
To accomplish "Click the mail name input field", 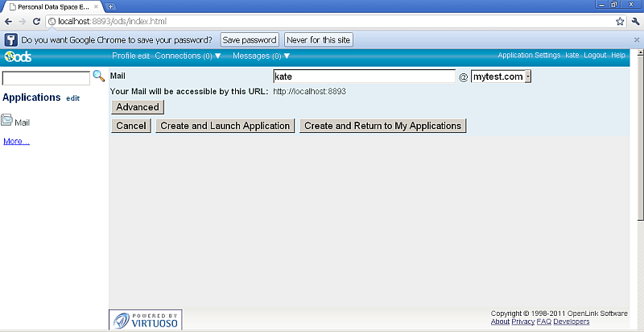I will [x=364, y=77].
